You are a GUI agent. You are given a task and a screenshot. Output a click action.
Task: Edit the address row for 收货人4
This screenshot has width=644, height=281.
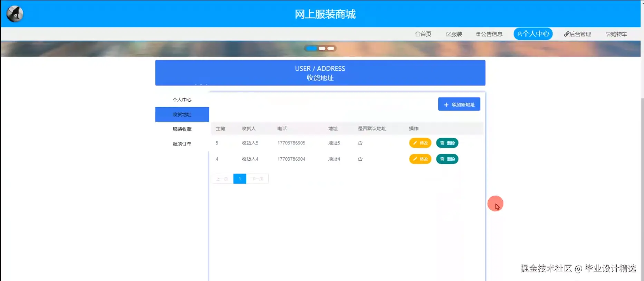(420, 159)
